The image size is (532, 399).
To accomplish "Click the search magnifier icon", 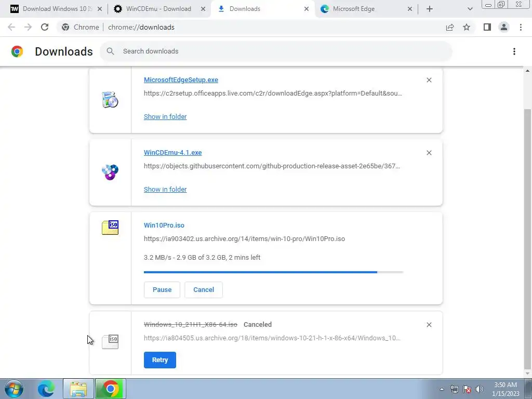I will pyautogui.click(x=110, y=51).
